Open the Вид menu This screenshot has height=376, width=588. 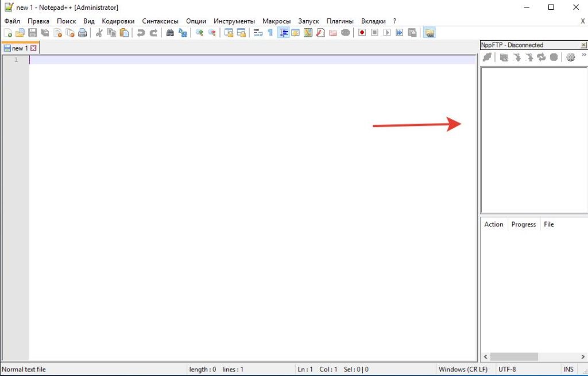pyautogui.click(x=89, y=21)
